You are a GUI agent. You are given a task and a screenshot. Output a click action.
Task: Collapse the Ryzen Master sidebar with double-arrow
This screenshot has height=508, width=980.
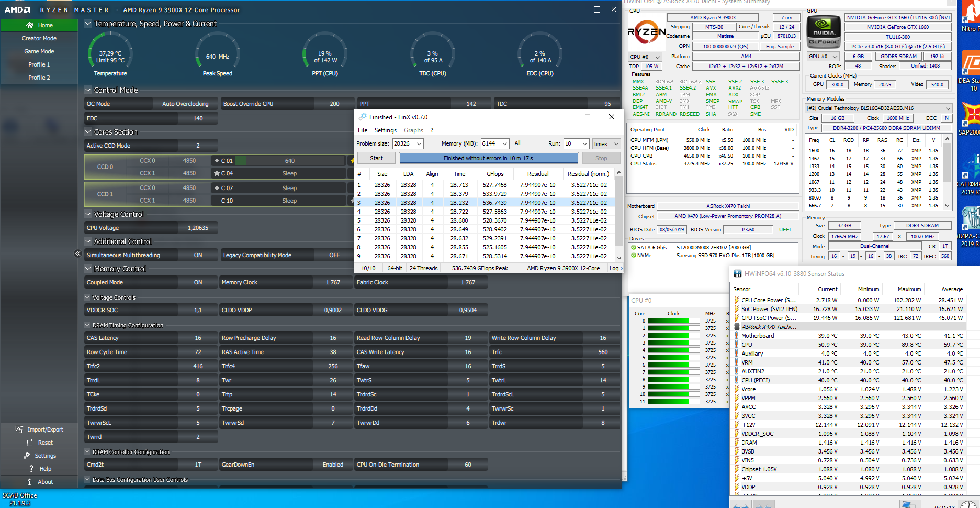tap(78, 253)
